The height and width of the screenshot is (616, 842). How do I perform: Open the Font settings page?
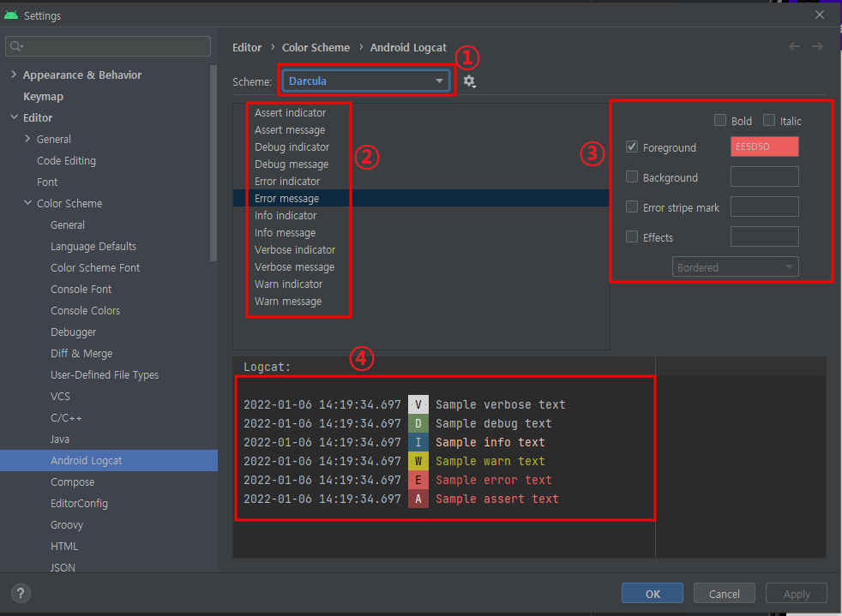pyautogui.click(x=47, y=182)
